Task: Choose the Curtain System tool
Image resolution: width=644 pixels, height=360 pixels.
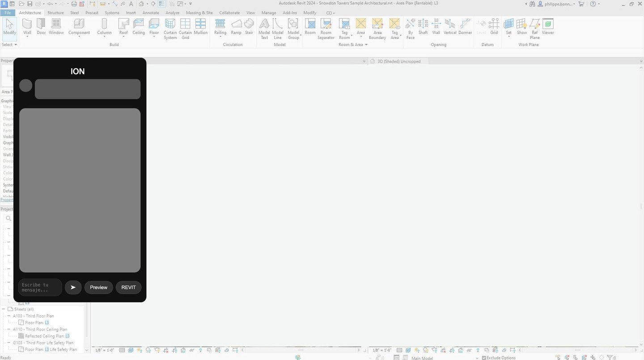Action: (170, 29)
